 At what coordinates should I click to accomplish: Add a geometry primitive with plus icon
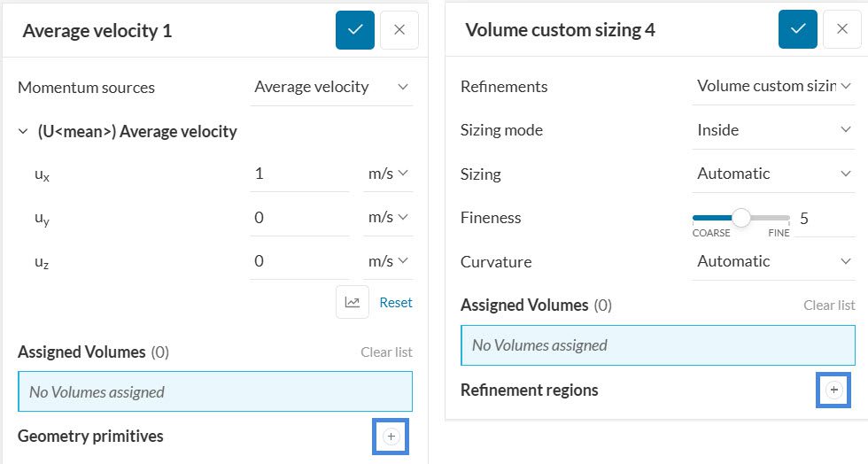pos(391,437)
